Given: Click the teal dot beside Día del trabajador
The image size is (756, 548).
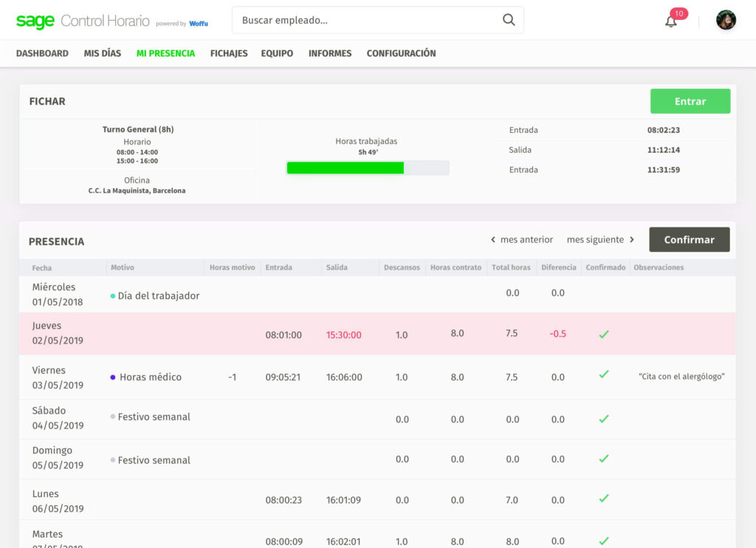Looking at the screenshot, I should pos(113,295).
